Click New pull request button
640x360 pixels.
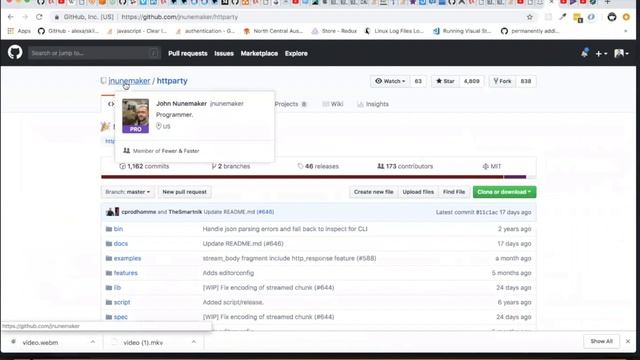point(184,192)
